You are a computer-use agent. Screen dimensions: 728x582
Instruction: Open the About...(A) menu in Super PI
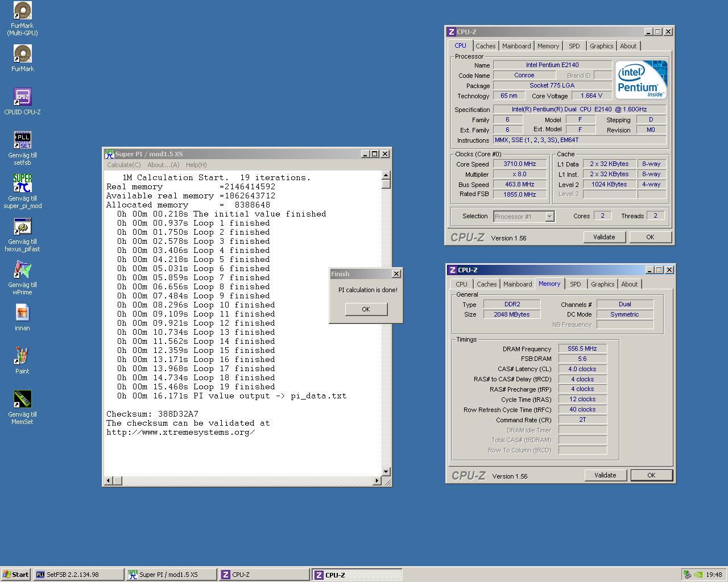[x=163, y=165]
